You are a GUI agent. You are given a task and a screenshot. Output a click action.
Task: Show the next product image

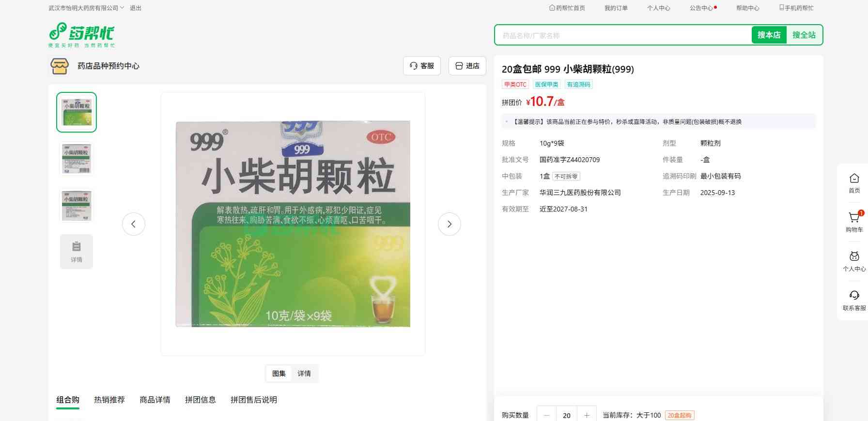tap(449, 224)
